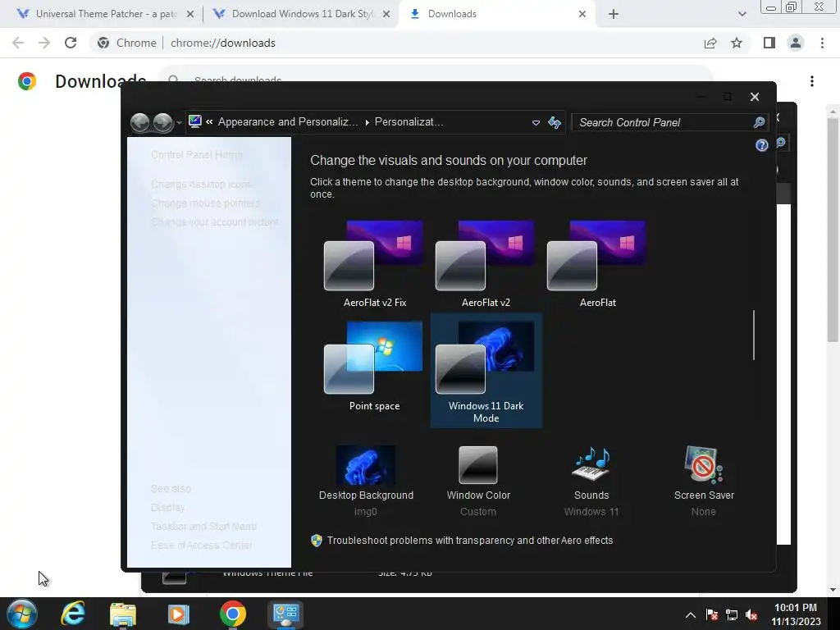Expand the breadcrumb arrow before Personalization

tap(367, 123)
